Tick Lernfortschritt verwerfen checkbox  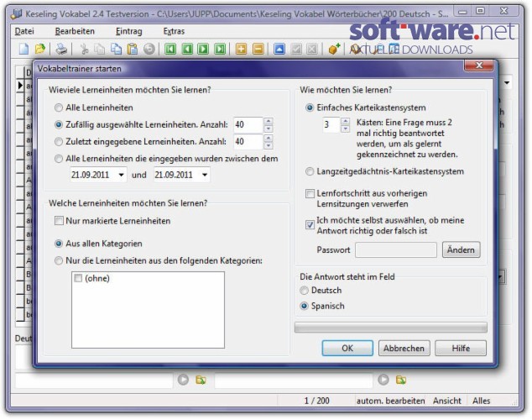tap(310, 194)
